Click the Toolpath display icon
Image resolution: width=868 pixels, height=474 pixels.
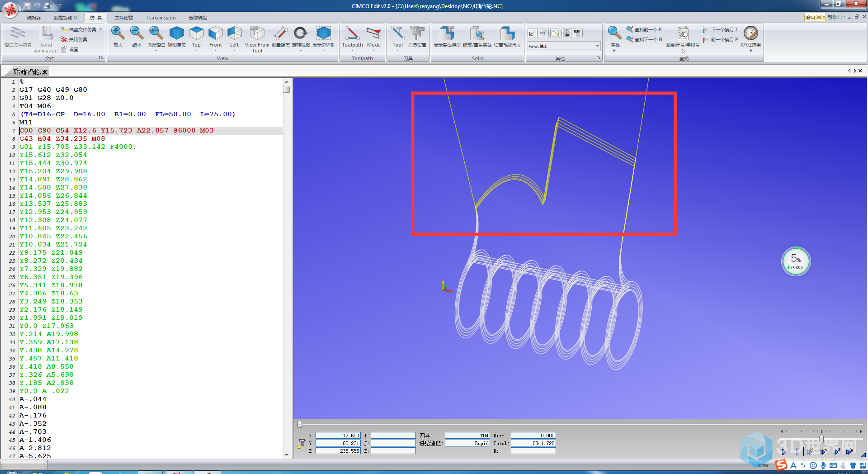point(352,33)
